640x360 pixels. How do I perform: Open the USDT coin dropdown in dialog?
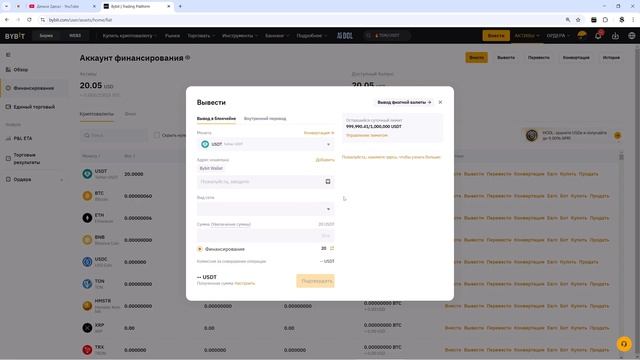[265, 144]
